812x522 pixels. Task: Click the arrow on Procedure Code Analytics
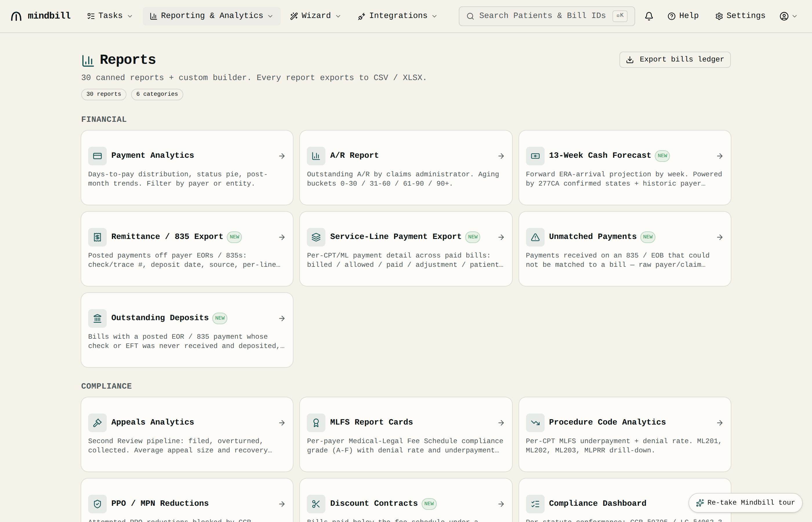click(720, 423)
